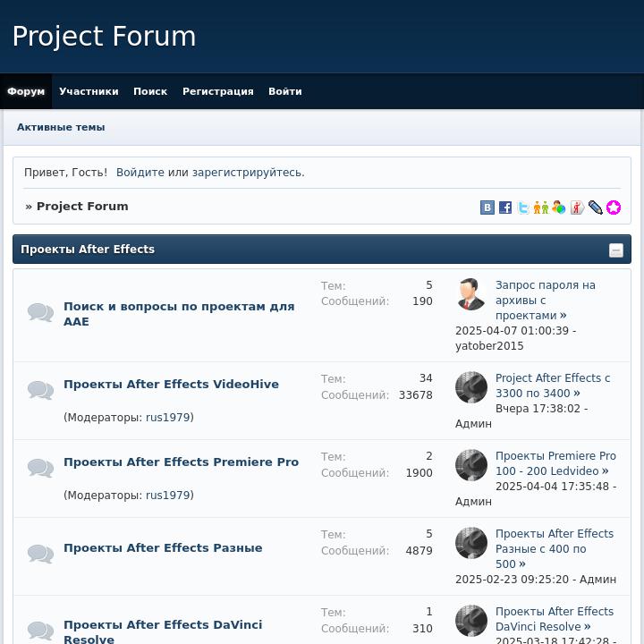Open the Активные темы link
Viewport: 644px width, 644px height.
pos(61,127)
